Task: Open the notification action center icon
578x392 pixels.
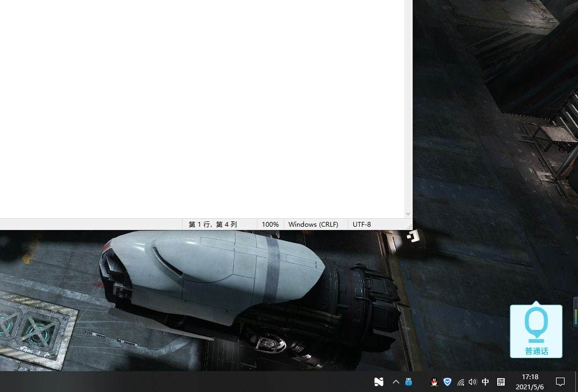Action: coord(560,382)
